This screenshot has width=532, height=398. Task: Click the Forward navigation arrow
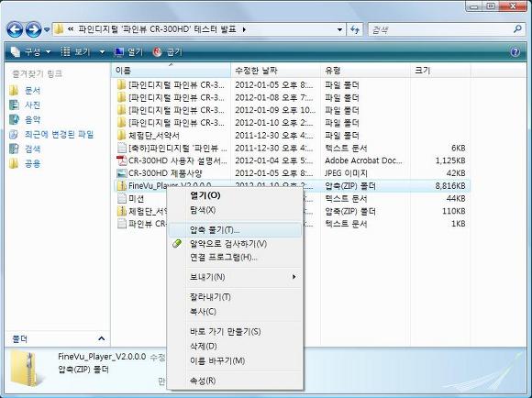pos(33,30)
